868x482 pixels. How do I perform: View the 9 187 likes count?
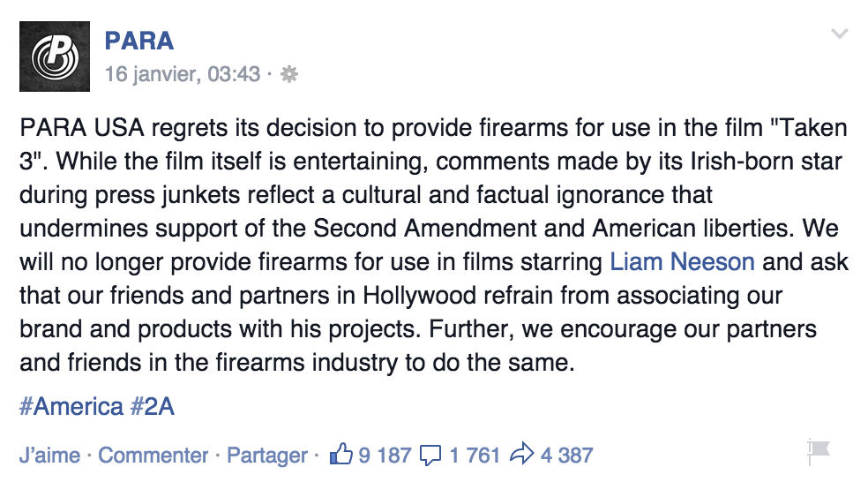click(385, 456)
